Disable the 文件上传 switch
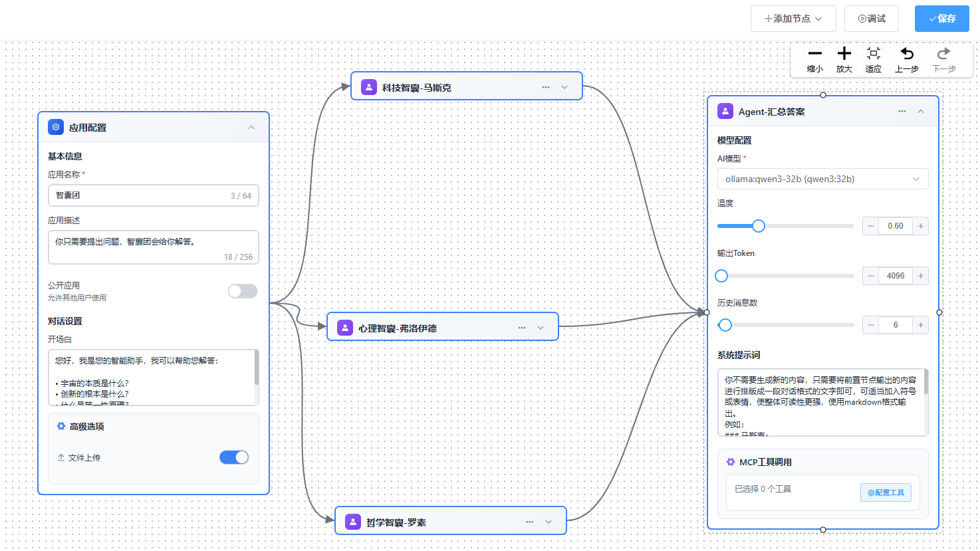 [234, 457]
